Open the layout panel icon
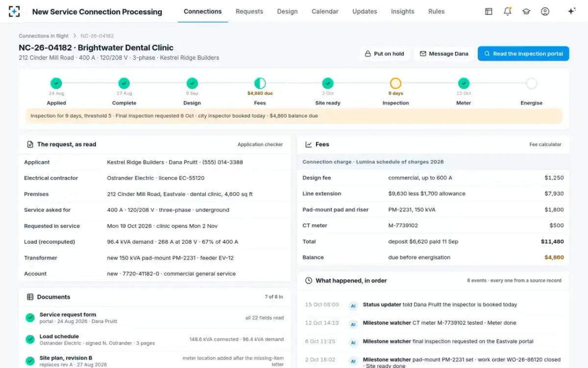The image size is (588, 368). coord(489,11)
